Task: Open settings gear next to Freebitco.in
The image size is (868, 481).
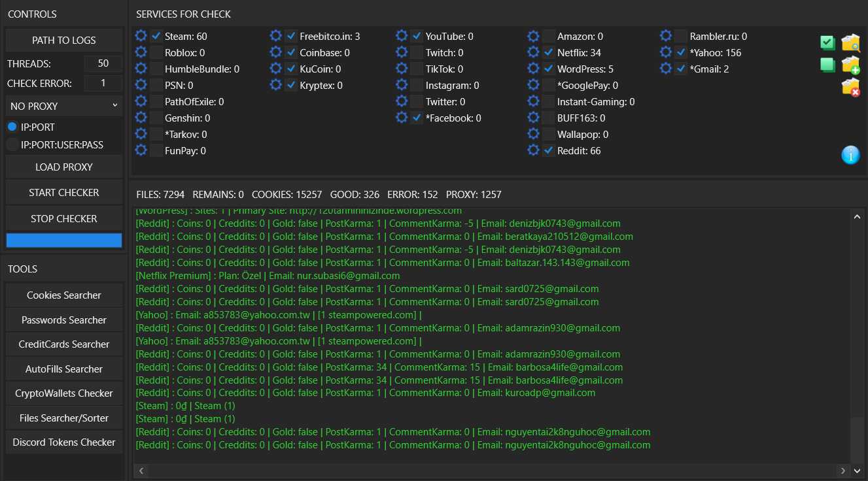Action: point(275,36)
